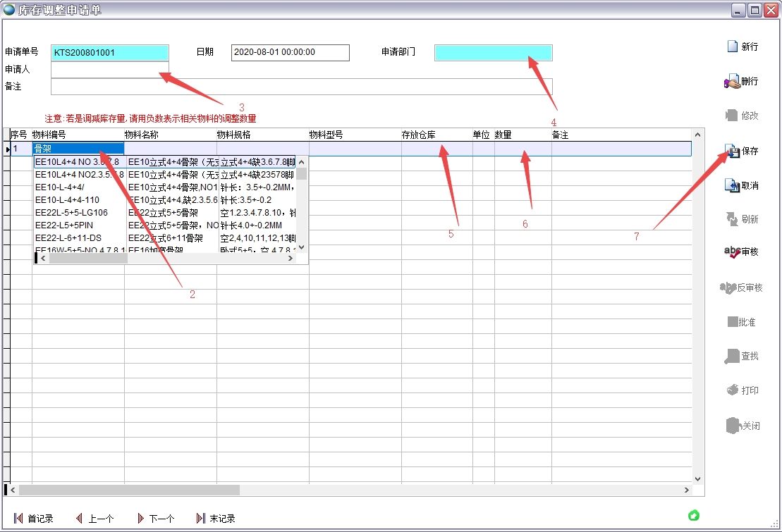Select EE22L-5+5-LG106 from the material list
The width and height of the screenshot is (782, 532).
click(x=71, y=213)
